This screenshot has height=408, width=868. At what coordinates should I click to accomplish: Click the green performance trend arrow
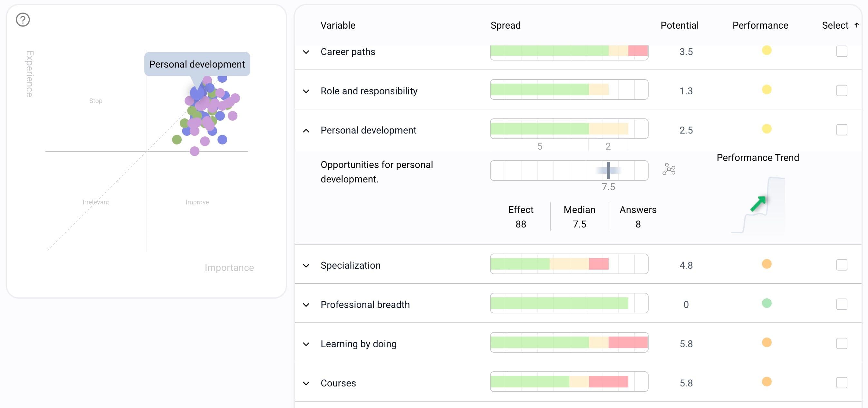758,204
